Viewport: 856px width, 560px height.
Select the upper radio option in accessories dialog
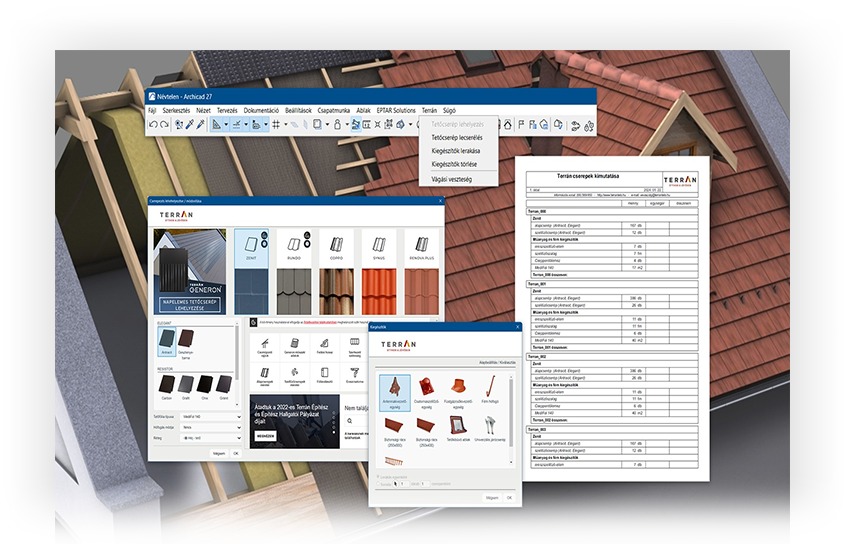point(378,476)
